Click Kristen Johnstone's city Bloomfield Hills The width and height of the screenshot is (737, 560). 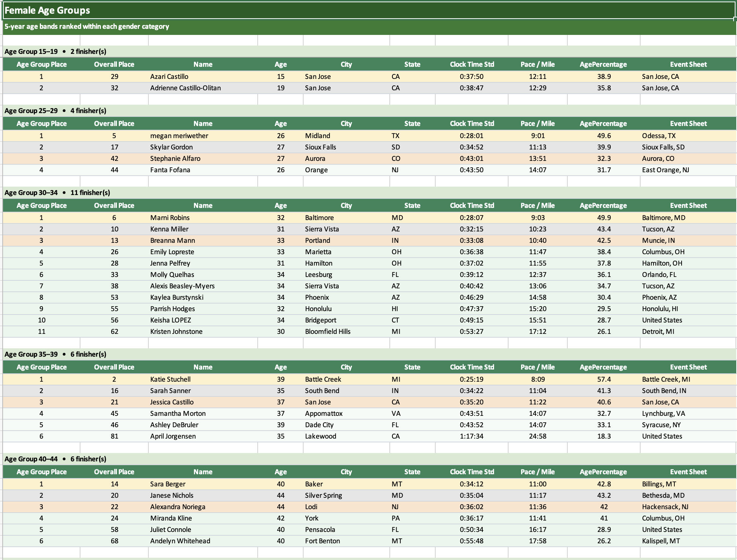click(x=328, y=332)
